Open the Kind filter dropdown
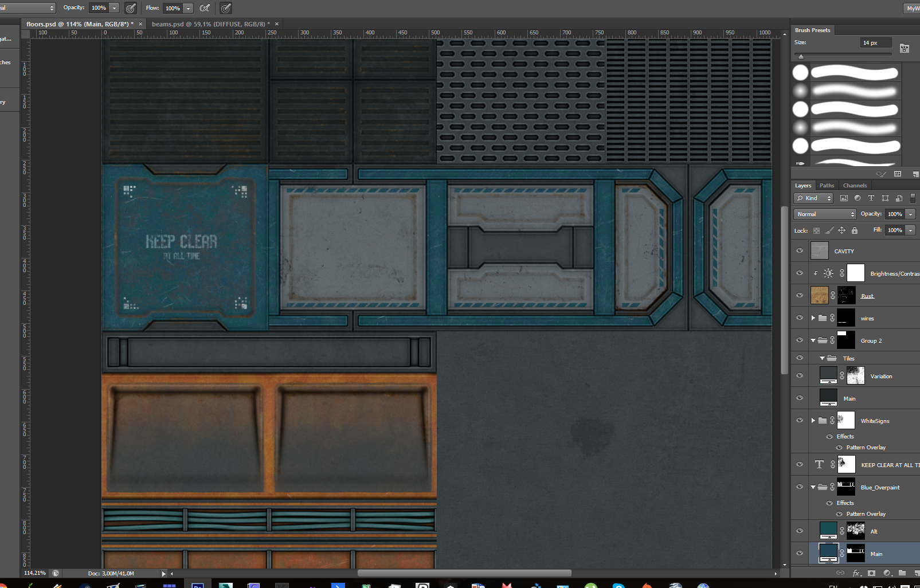 point(813,198)
